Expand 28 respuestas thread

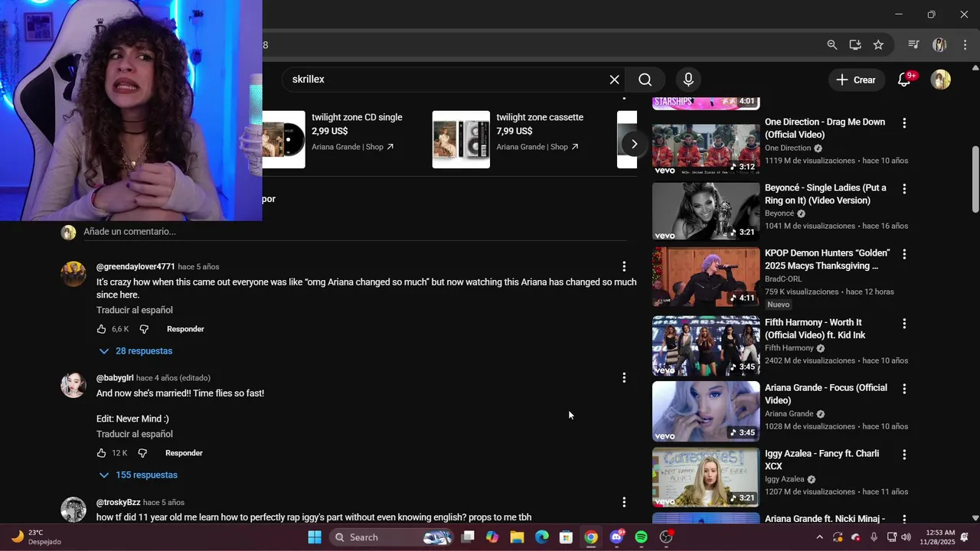pyautogui.click(x=136, y=351)
